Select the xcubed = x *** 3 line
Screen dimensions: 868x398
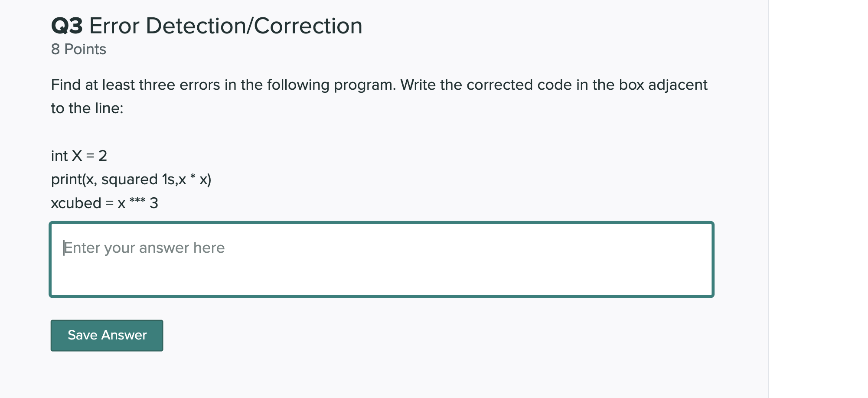(104, 202)
